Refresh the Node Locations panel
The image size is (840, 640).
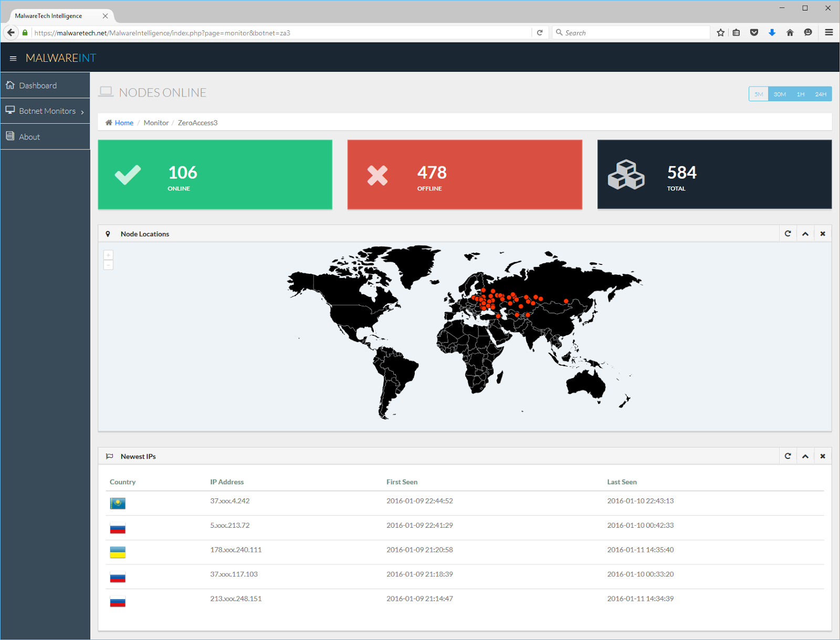pyautogui.click(x=787, y=234)
